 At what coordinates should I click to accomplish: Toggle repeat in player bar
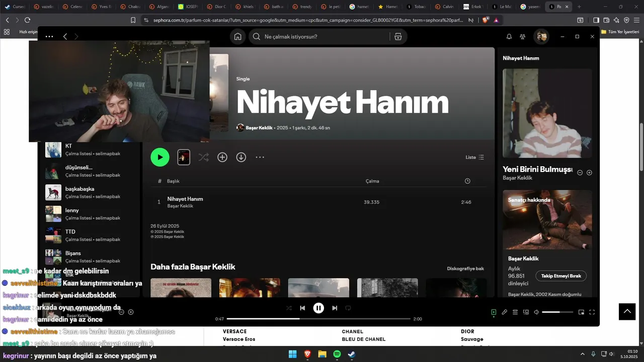pyautogui.click(x=348, y=308)
